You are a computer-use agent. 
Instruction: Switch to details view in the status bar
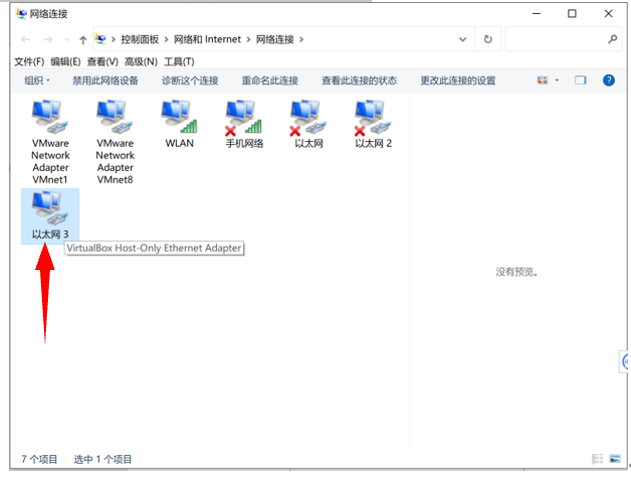coord(598,459)
